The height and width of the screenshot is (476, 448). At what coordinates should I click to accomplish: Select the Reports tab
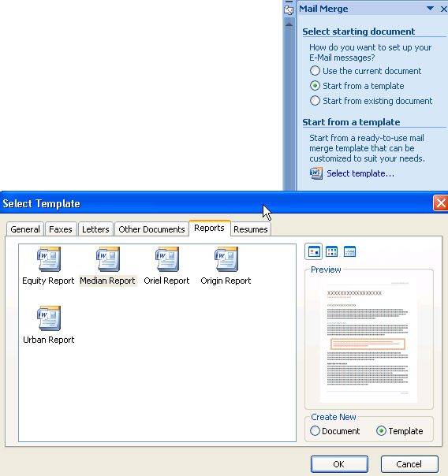[x=210, y=228]
